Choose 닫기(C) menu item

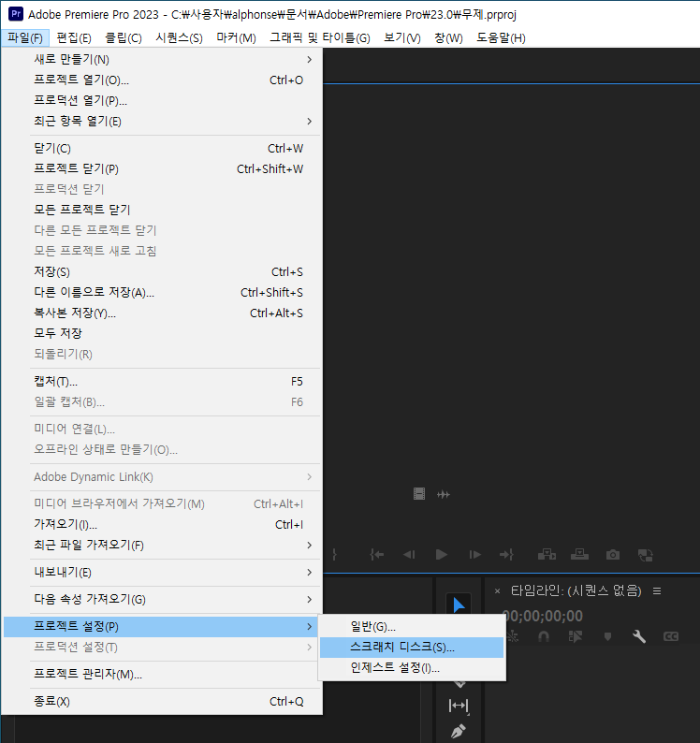click(162, 148)
